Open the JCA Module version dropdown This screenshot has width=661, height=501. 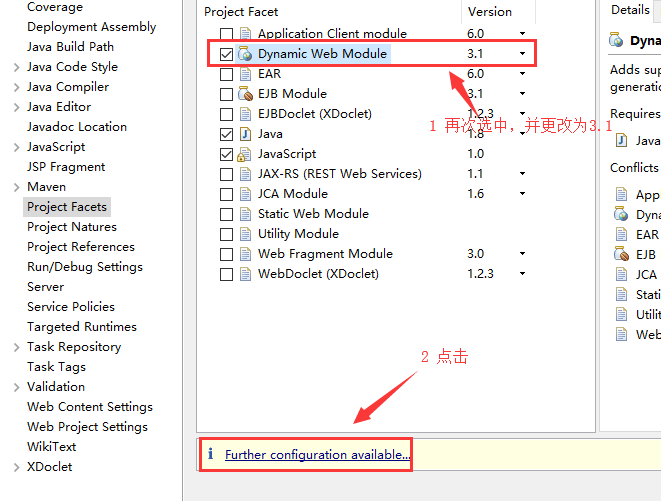point(522,194)
